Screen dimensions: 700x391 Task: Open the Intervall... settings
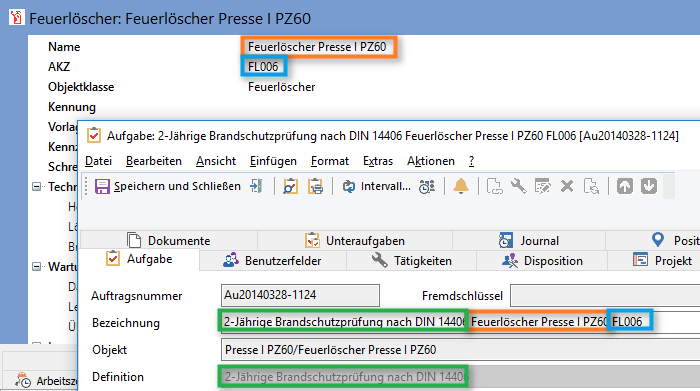click(x=376, y=186)
